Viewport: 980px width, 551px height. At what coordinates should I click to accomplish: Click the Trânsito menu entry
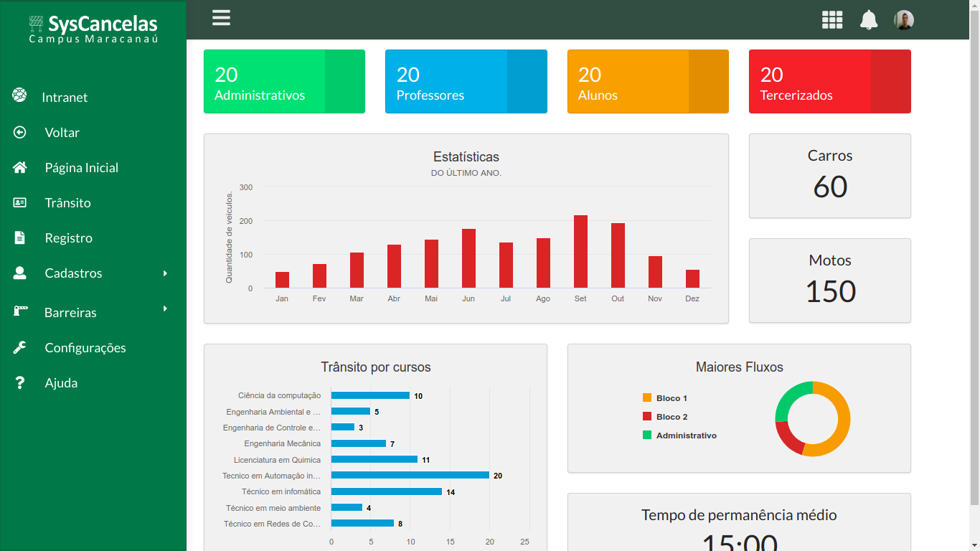68,202
